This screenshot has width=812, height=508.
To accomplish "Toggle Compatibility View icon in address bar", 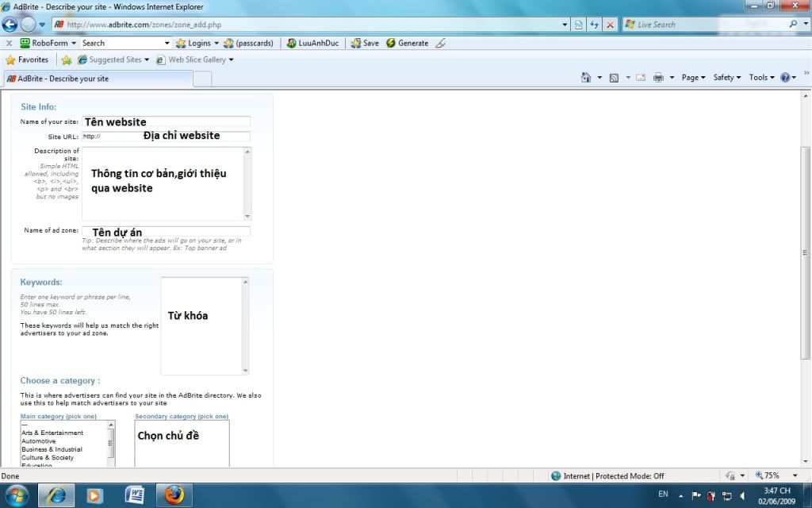I will coord(578,25).
